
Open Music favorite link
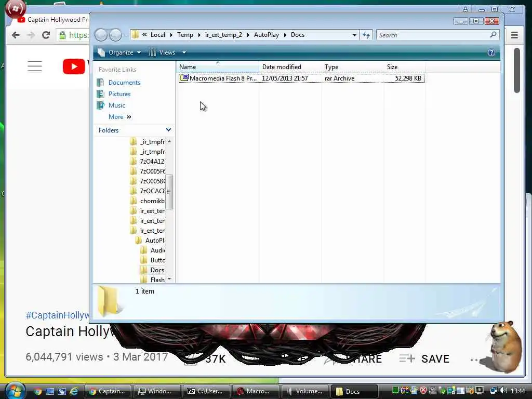coord(117,105)
